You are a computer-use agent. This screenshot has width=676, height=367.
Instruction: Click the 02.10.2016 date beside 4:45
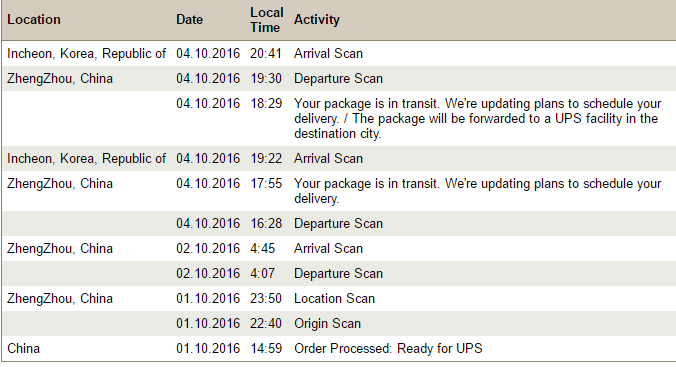coord(208,248)
